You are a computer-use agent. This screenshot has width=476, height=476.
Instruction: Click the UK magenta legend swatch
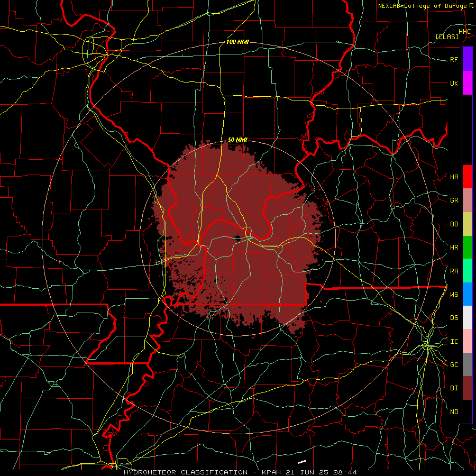[x=467, y=83]
